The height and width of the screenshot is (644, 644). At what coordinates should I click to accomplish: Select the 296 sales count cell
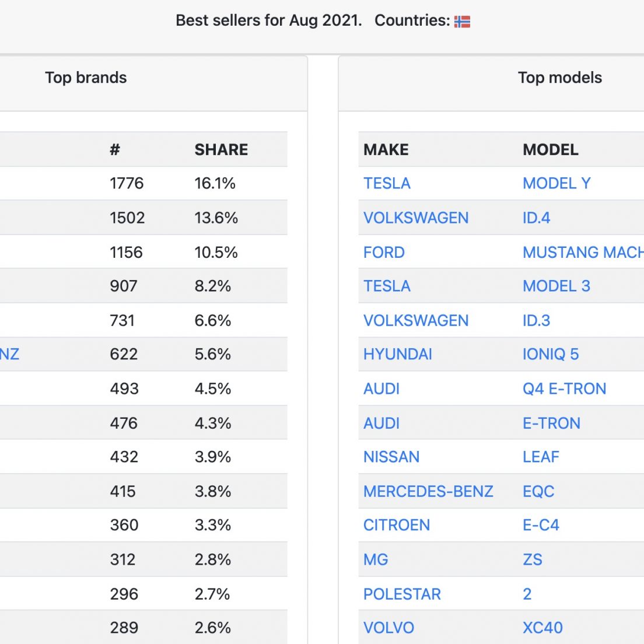(x=124, y=594)
